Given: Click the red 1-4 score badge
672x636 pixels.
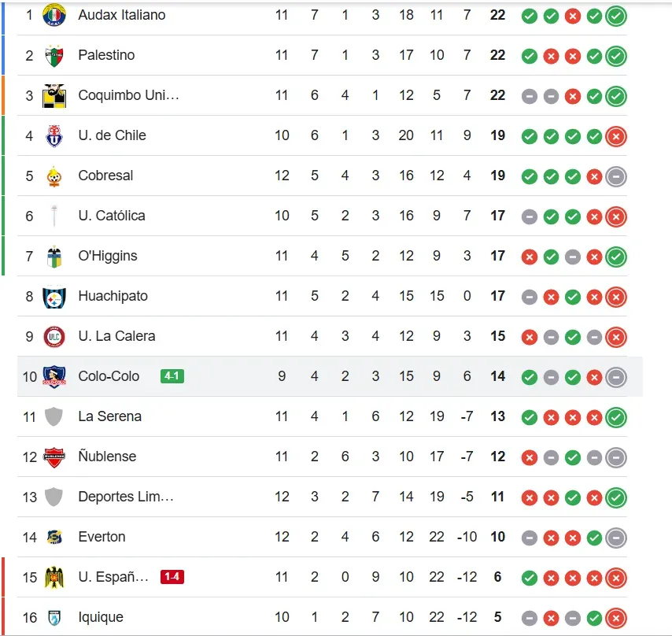Looking at the screenshot, I should 172,577.
